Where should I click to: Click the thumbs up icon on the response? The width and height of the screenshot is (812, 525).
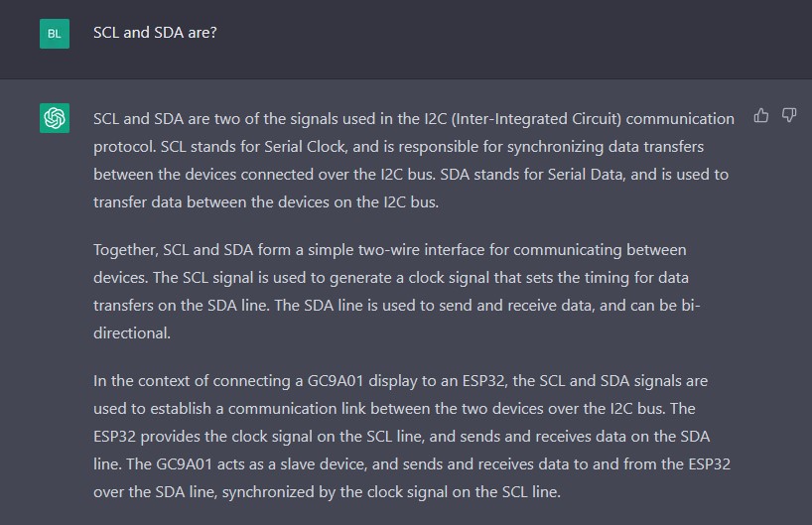coord(760,115)
